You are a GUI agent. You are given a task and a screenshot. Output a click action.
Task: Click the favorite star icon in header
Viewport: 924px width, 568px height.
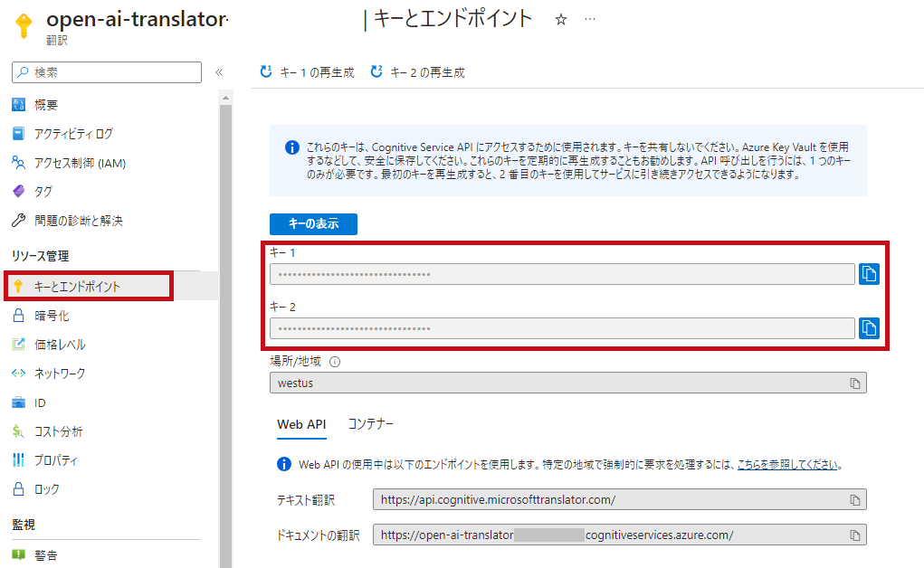pyautogui.click(x=561, y=19)
